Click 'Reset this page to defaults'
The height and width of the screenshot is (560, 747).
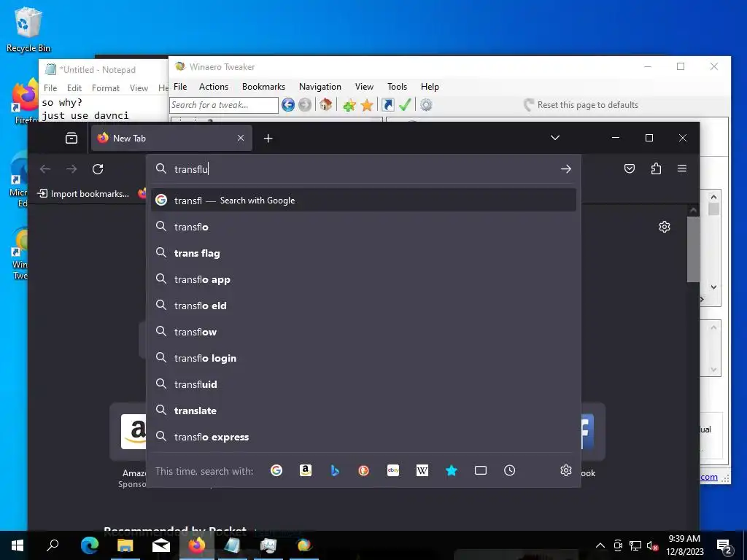[x=581, y=105]
